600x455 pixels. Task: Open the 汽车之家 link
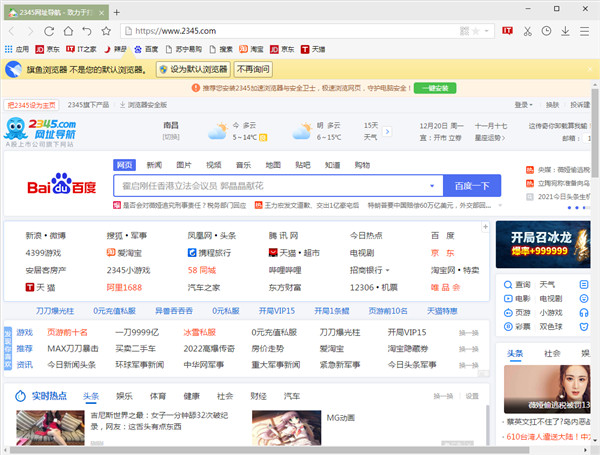tap(204, 287)
